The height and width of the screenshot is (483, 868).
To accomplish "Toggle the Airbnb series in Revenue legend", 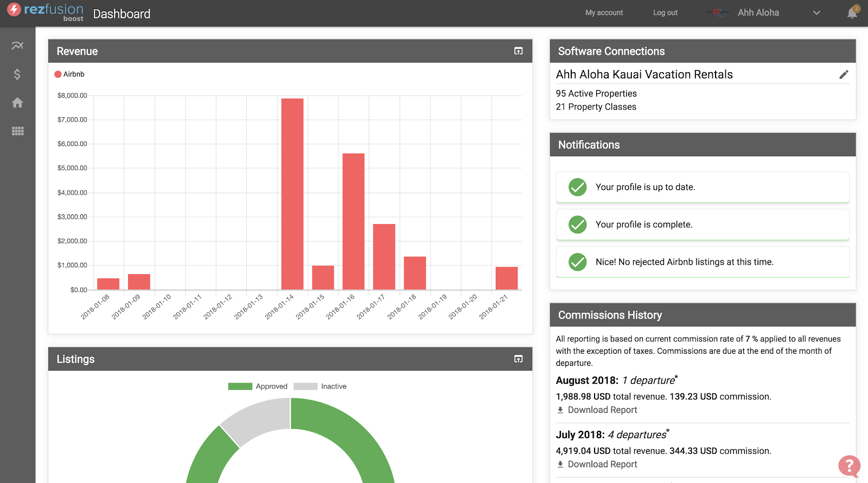I will tap(69, 74).
